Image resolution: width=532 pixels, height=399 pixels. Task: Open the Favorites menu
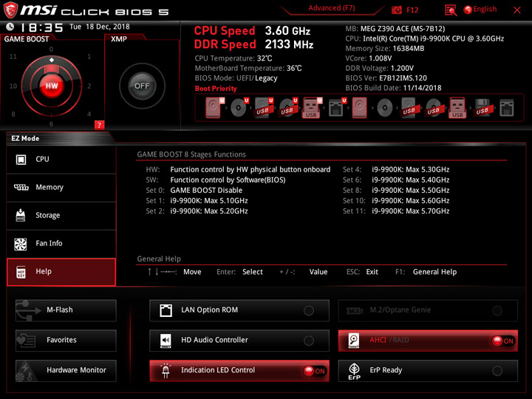coord(66,341)
